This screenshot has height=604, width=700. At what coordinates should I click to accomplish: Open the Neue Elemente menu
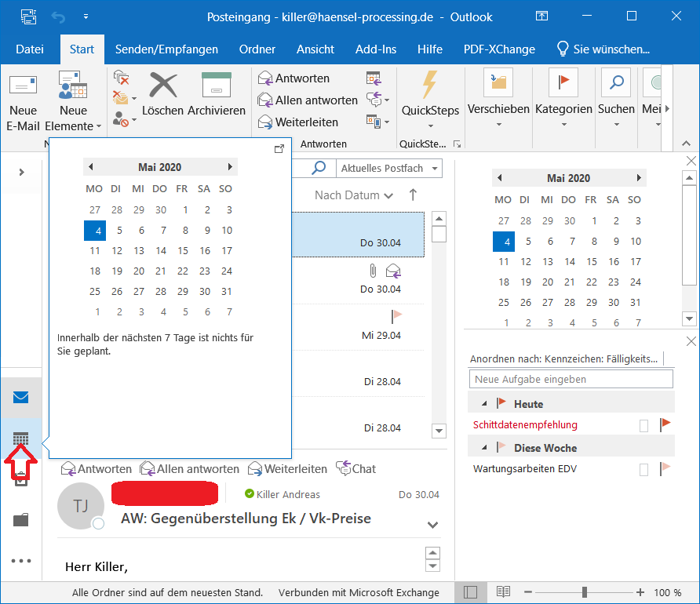pos(73,102)
